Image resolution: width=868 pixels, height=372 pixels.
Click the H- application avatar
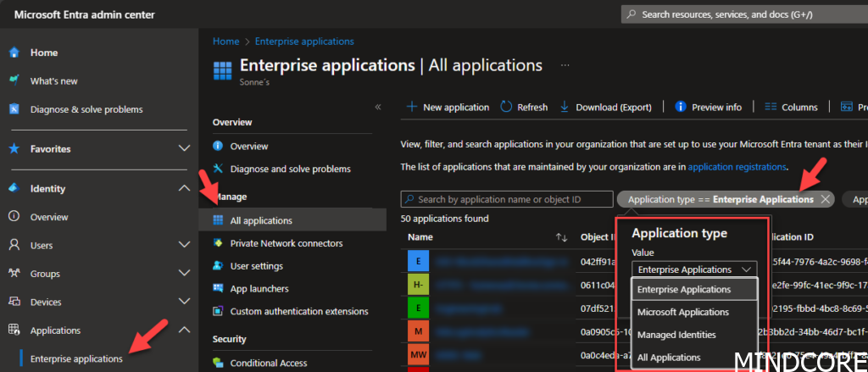tap(418, 285)
